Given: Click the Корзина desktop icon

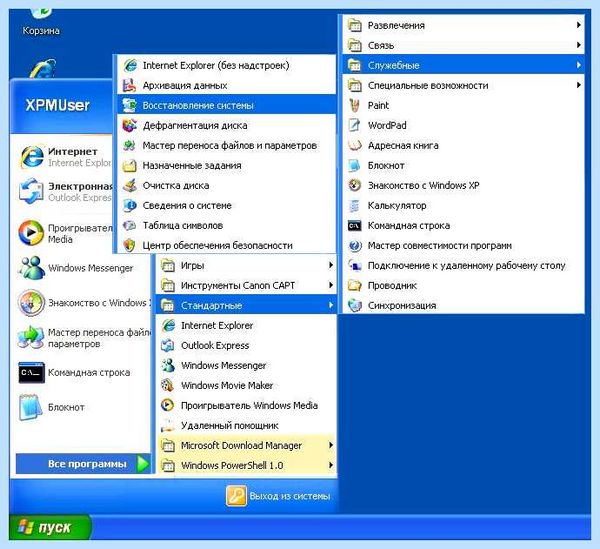Looking at the screenshot, I should click(41, 22).
